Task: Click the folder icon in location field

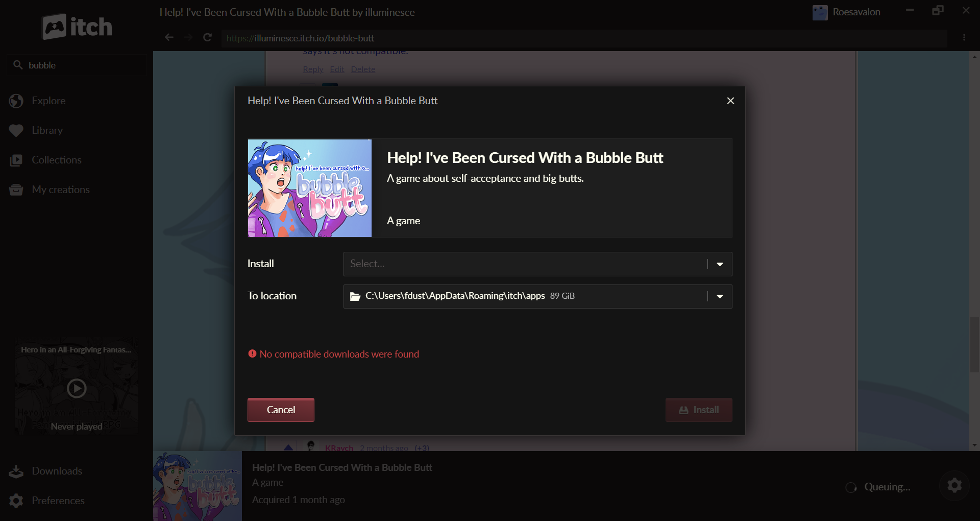Action: pos(355,296)
